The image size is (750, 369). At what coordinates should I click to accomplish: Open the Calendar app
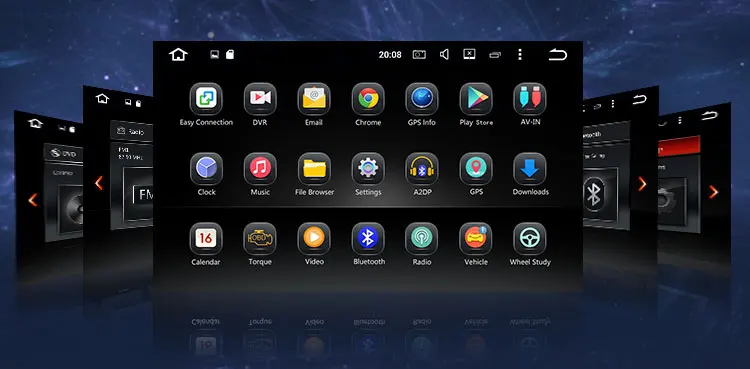(206, 239)
